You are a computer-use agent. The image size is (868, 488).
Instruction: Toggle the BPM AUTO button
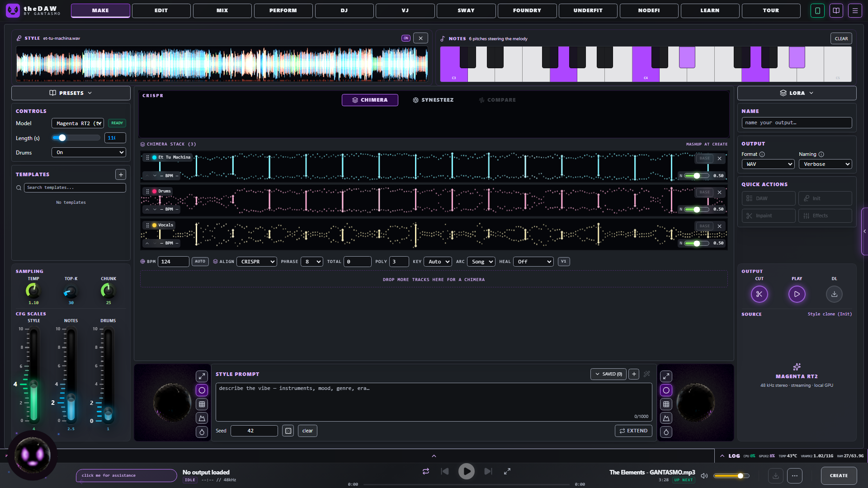click(200, 262)
